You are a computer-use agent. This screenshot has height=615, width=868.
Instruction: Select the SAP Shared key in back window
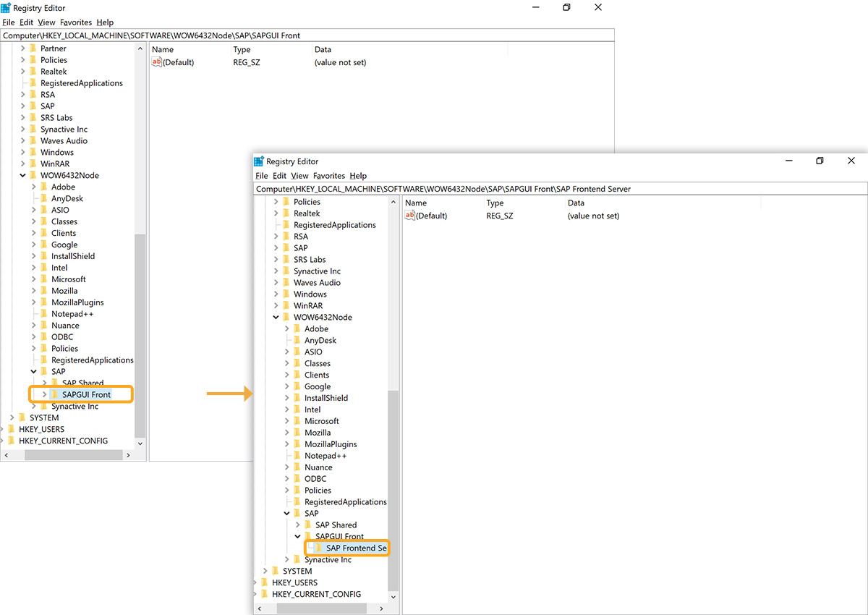(x=82, y=383)
